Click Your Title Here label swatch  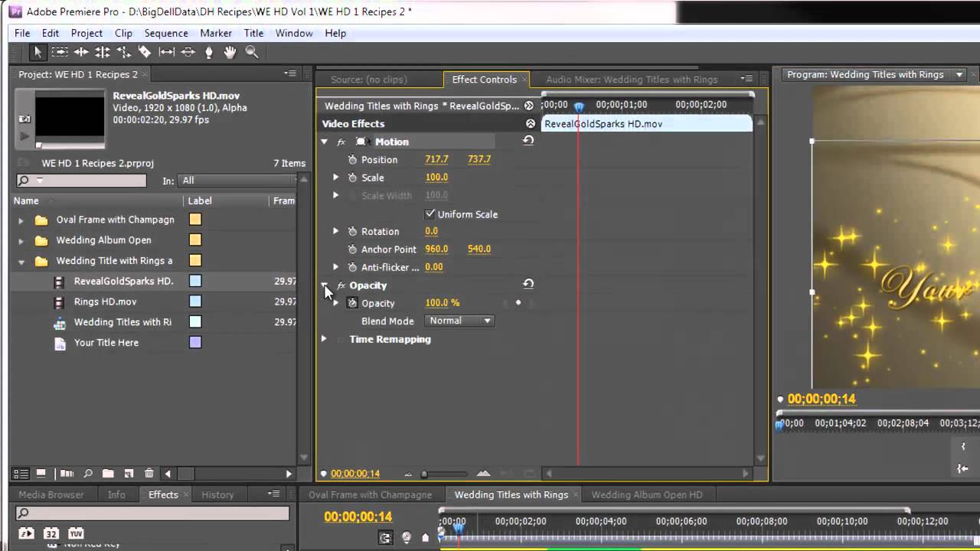(x=195, y=342)
